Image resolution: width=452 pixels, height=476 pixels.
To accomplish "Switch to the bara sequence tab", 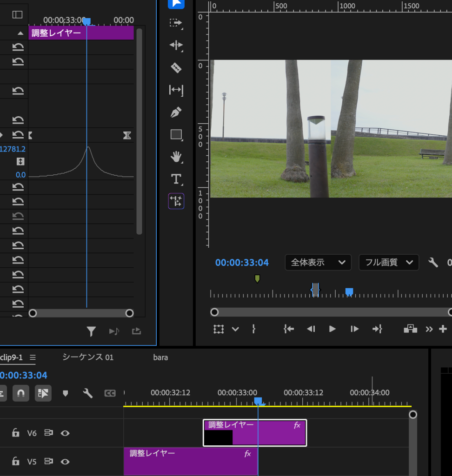I will click(x=160, y=357).
